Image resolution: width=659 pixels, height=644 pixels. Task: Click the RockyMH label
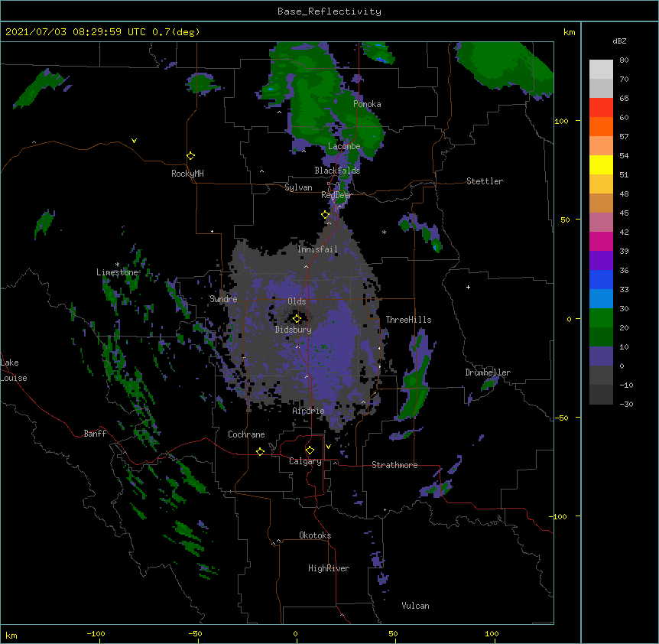pos(187,174)
